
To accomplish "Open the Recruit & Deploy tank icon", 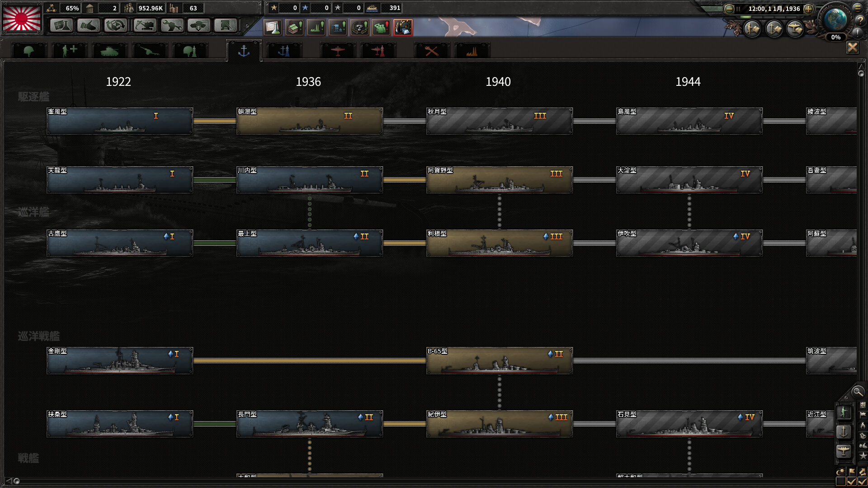I will pyautogui.click(x=198, y=26).
